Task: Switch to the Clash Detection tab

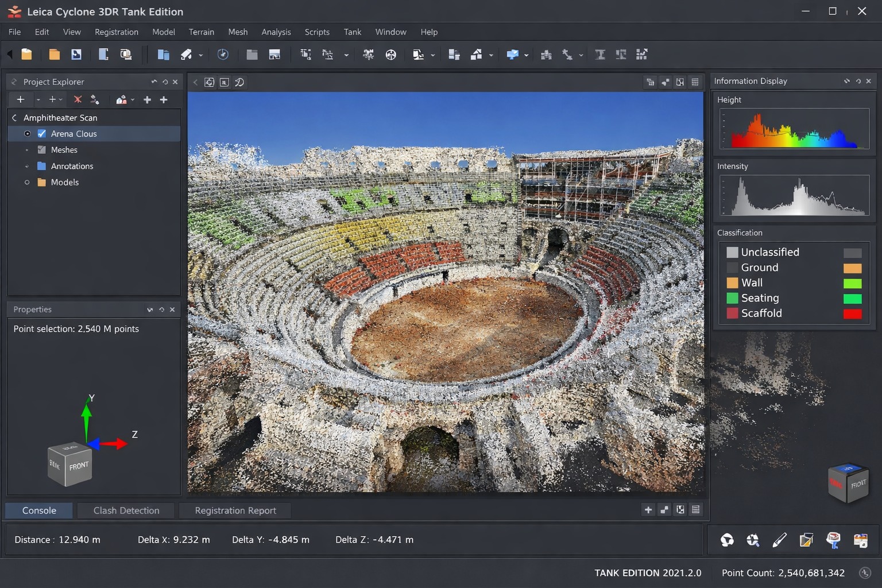Action: [x=126, y=510]
